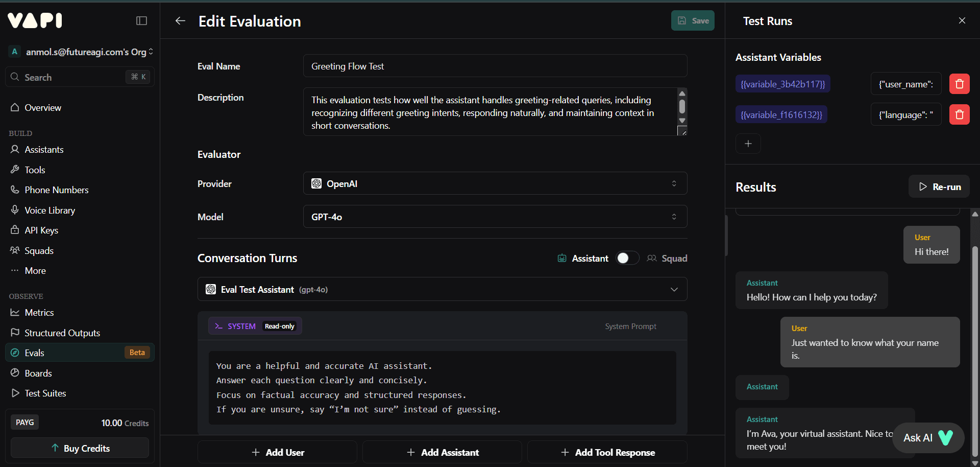The image size is (980, 467).
Task: Click the search magnifier icon
Action: 15,77
